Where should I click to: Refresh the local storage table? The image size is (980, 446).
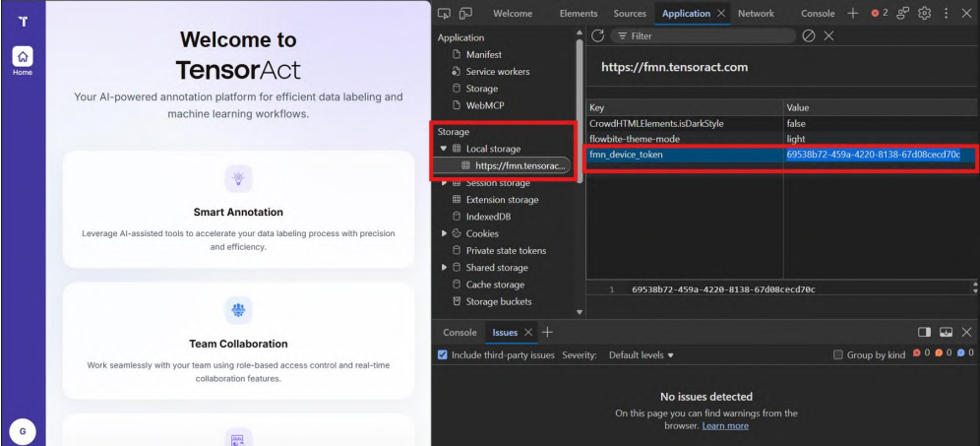(x=597, y=35)
